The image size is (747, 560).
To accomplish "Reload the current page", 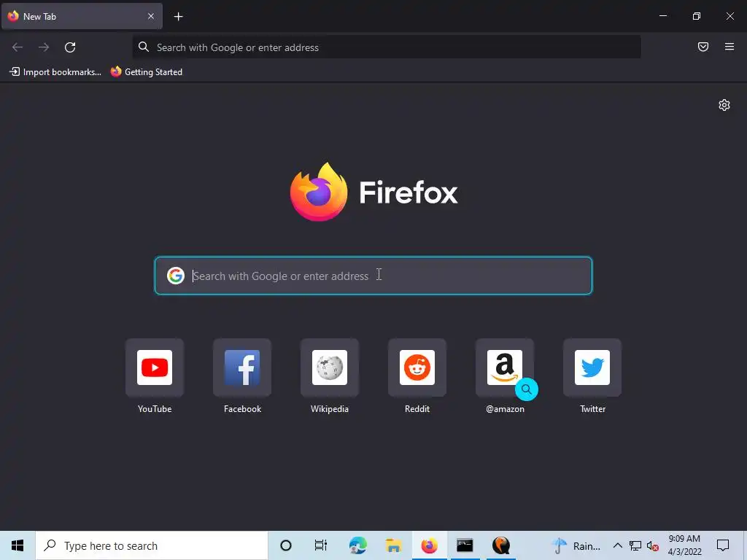I will (70, 47).
